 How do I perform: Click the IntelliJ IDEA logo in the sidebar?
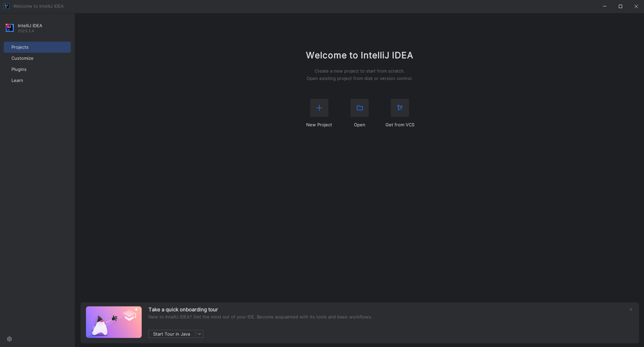coord(10,28)
